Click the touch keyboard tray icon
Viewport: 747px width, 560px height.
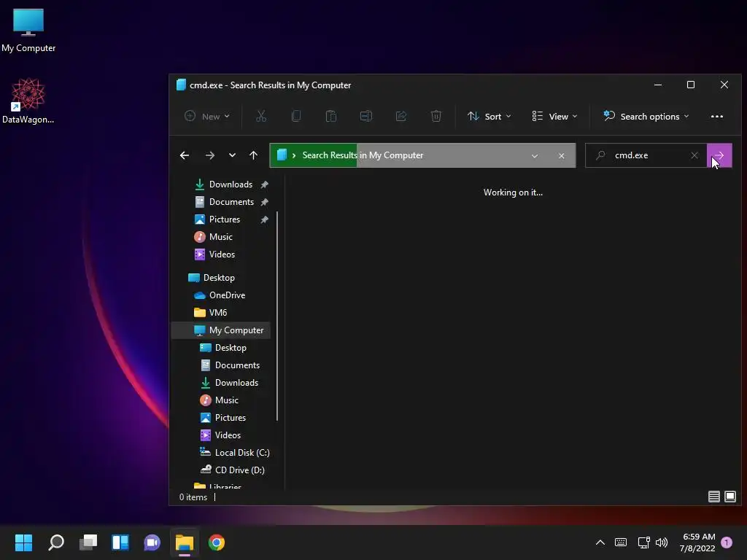[x=621, y=542]
